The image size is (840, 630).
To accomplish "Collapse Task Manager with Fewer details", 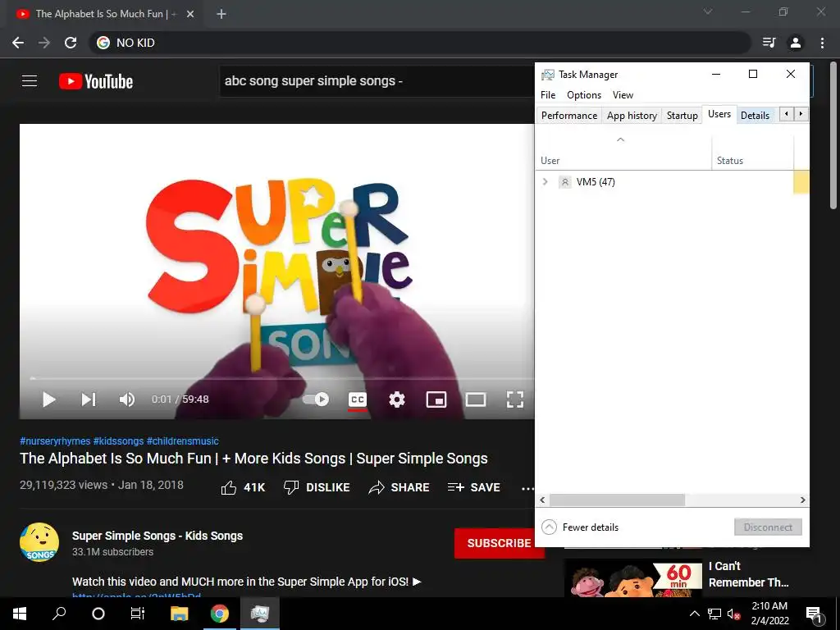I will pos(580,527).
